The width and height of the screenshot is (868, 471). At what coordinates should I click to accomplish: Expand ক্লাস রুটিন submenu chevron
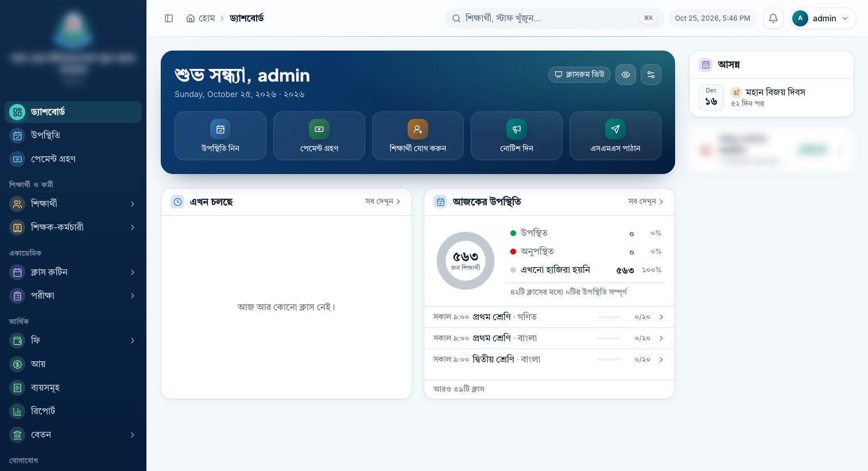[x=133, y=272]
